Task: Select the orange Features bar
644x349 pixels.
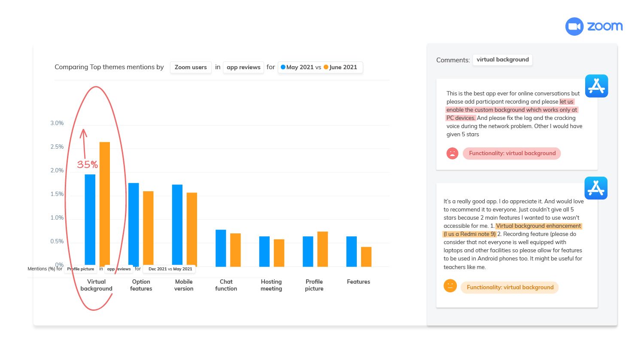Action: click(366, 257)
